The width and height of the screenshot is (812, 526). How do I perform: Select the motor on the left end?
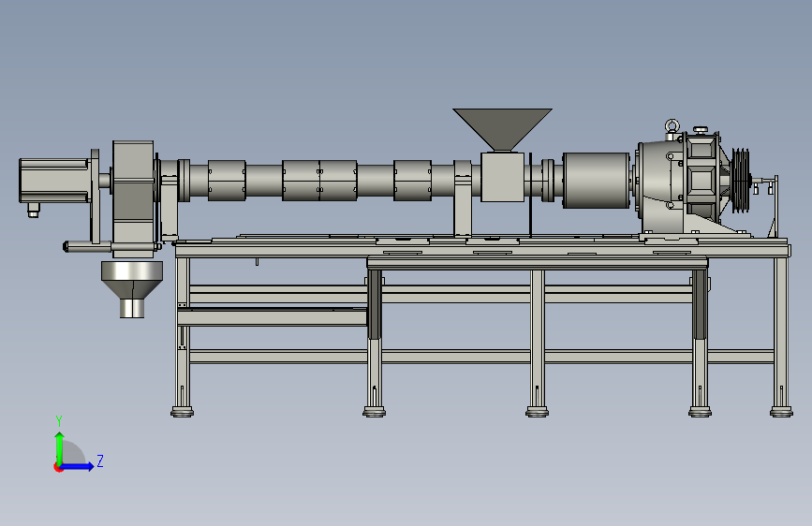pos(54,180)
